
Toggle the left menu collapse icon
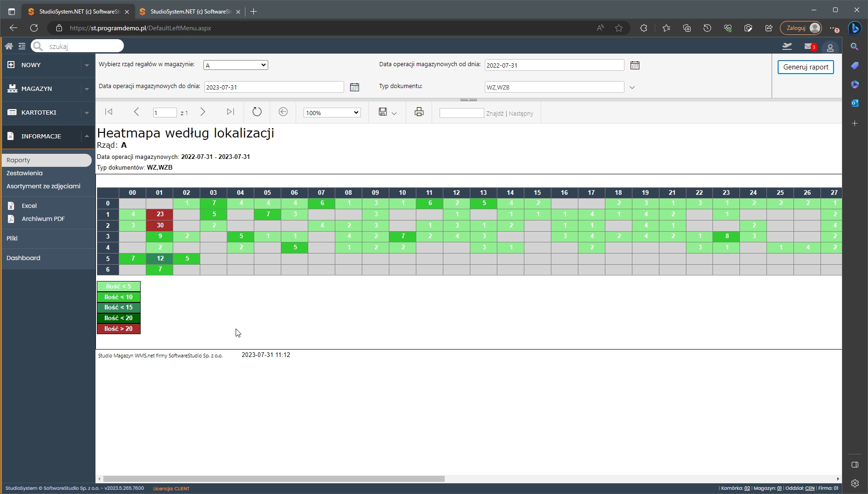22,46
